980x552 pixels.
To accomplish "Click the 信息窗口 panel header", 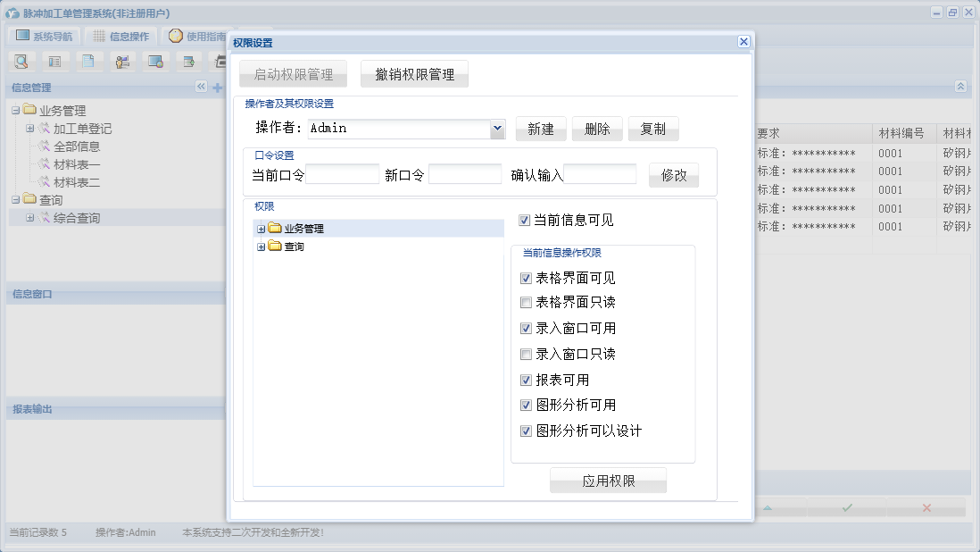I will coord(116,294).
